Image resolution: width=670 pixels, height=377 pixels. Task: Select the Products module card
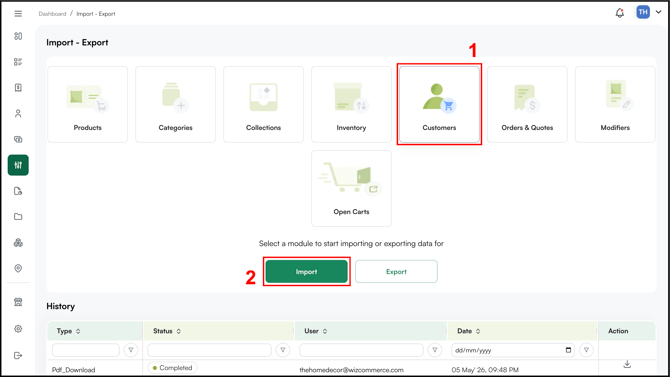pyautogui.click(x=88, y=104)
